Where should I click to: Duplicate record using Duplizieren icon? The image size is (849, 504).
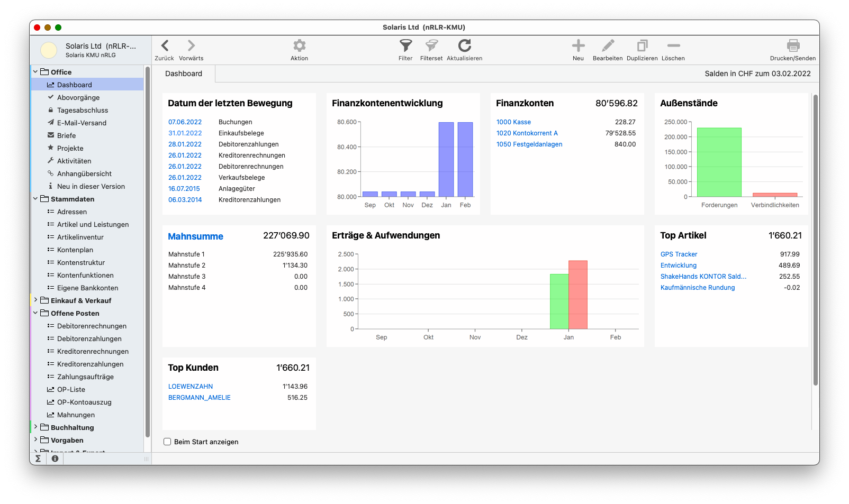[642, 46]
